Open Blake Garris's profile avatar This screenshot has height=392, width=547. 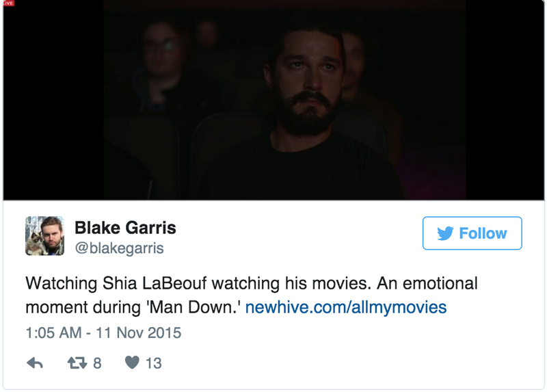(44, 236)
